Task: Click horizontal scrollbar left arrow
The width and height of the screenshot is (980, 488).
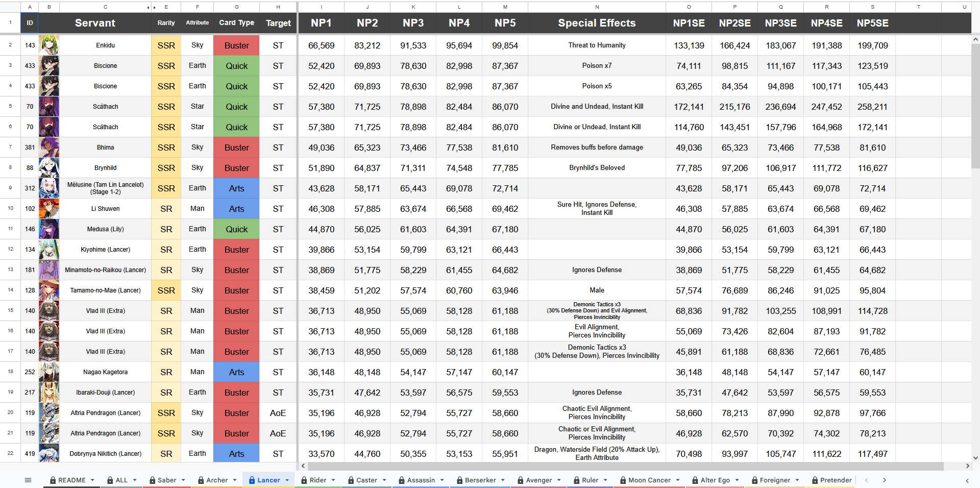Action: pyautogui.click(x=303, y=466)
